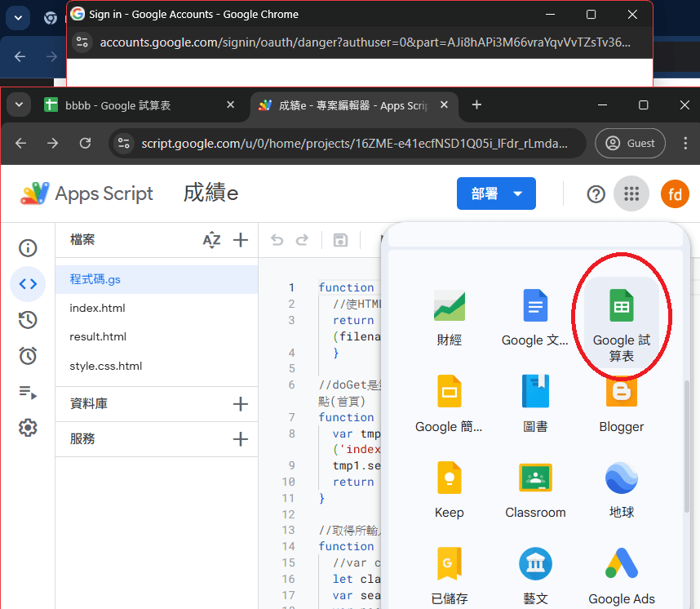Open the Triggers alarm clock icon
The image size is (700, 609).
tap(28, 356)
